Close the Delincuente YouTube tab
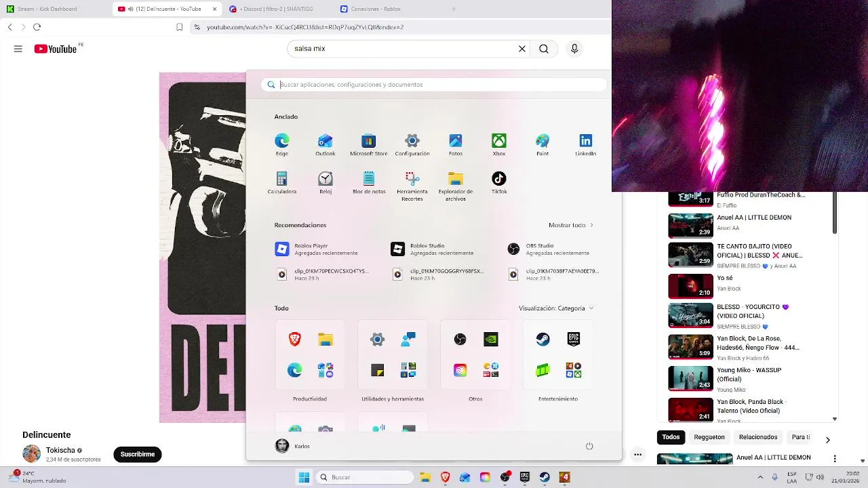The height and width of the screenshot is (488, 868). [215, 9]
